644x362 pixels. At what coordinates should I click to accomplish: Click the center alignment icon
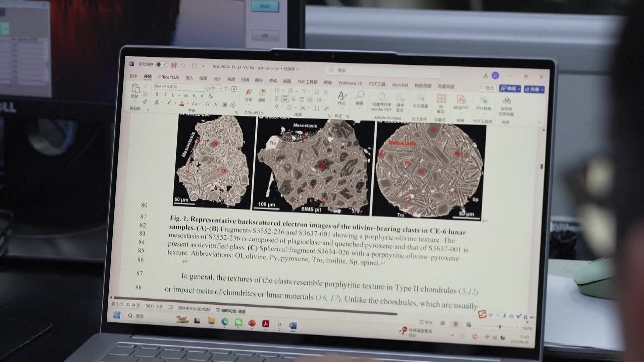tap(285, 99)
